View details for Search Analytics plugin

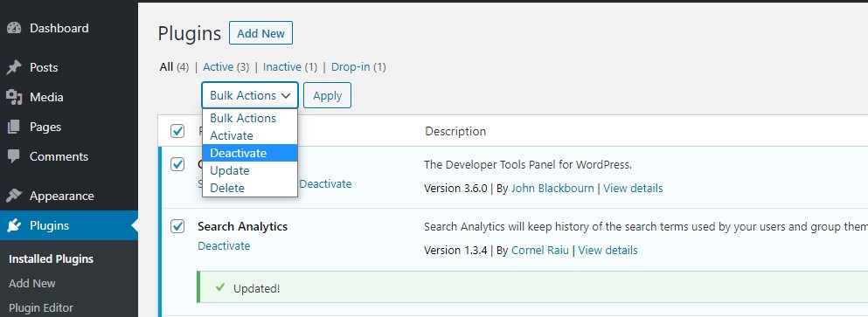point(608,250)
